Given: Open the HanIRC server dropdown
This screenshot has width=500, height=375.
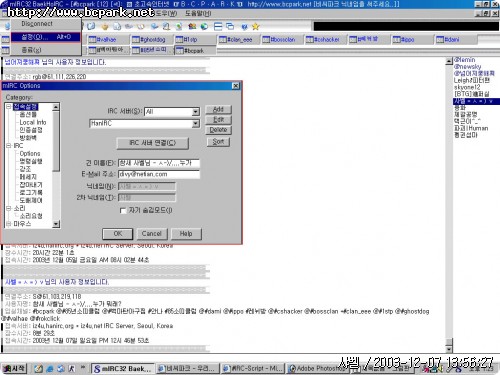Looking at the screenshot, I should (196, 124).
